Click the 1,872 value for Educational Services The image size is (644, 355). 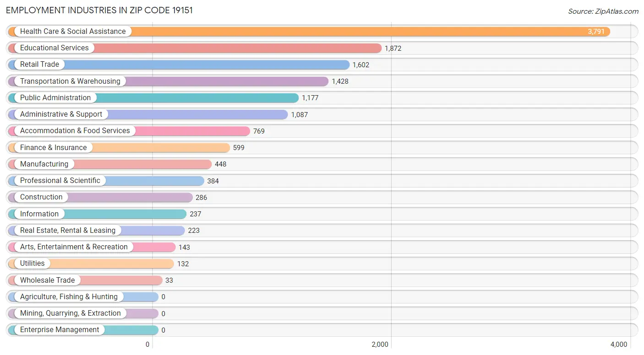coord(393,48)
